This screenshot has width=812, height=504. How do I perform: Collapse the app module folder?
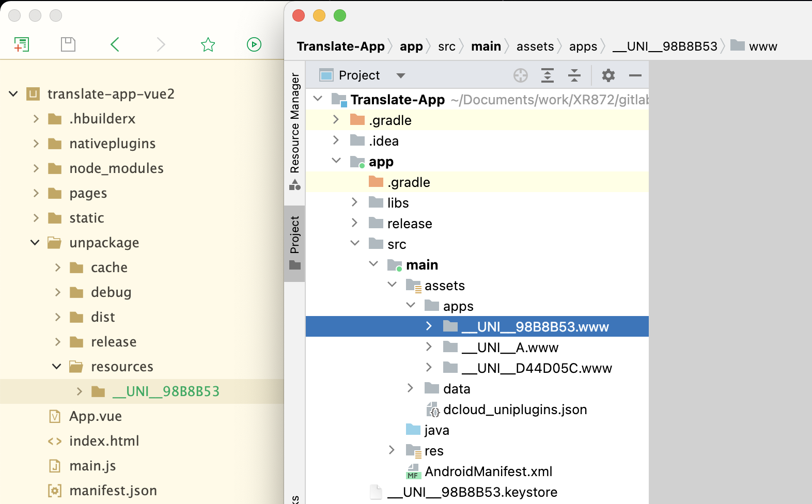tap(336, 161)
